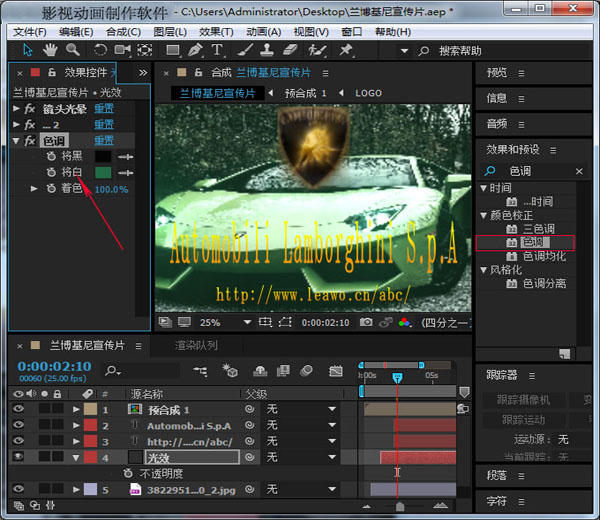Collapse layer 4 光效 properties
Viewport: 600px width, 520px height.
[76, 457]
